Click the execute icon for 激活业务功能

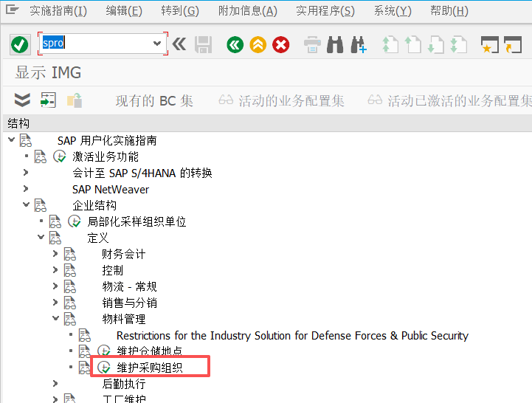coord(60,156)
